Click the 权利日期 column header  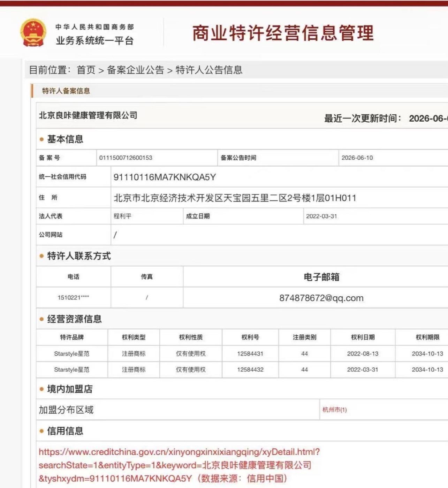tap(363, 337)
